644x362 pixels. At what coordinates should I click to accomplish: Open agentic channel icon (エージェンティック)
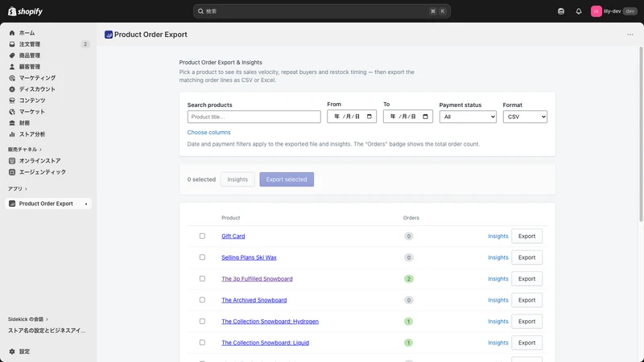tap(12, 172)
